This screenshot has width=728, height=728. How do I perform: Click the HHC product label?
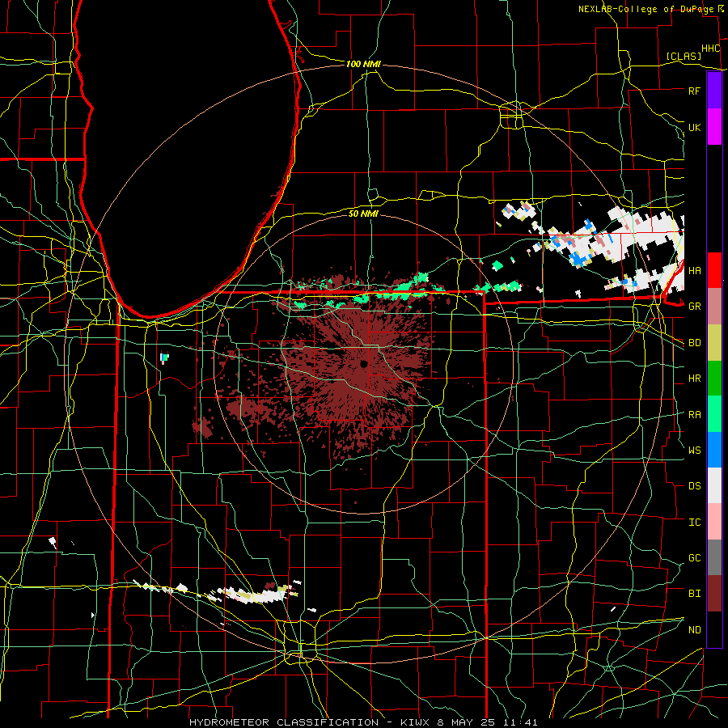click(710, 49)
